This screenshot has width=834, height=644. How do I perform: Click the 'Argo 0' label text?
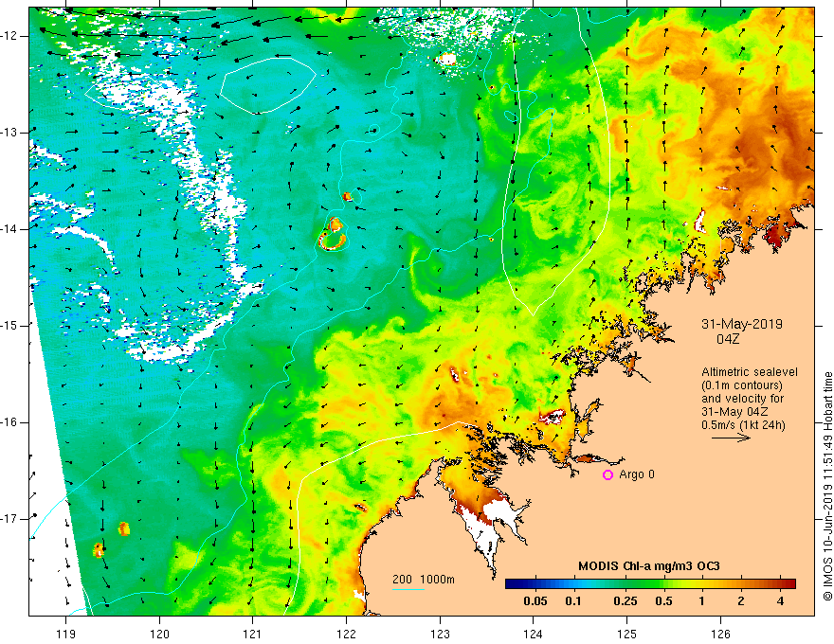pyautogui.click(x=637, y=474)
